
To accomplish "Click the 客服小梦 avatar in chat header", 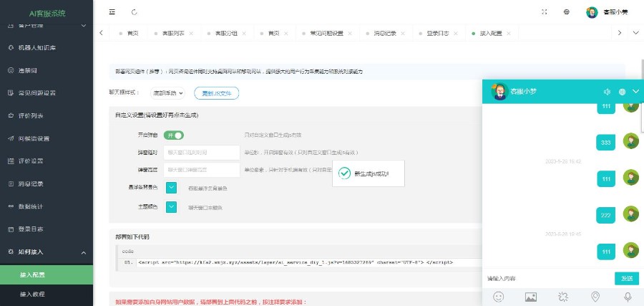I will (499, 91).
